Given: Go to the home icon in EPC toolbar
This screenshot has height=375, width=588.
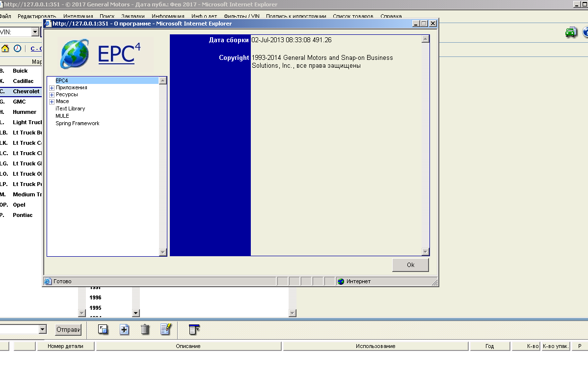Looking at the screenshot, I should [x=5, y=49].
